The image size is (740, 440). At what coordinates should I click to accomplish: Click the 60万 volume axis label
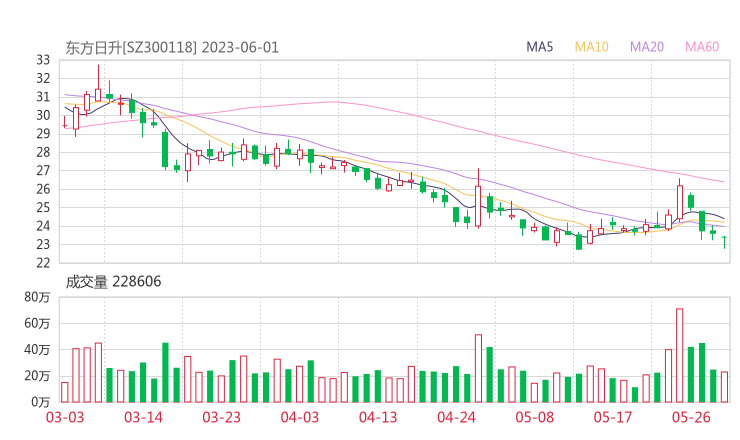point(37,323)
